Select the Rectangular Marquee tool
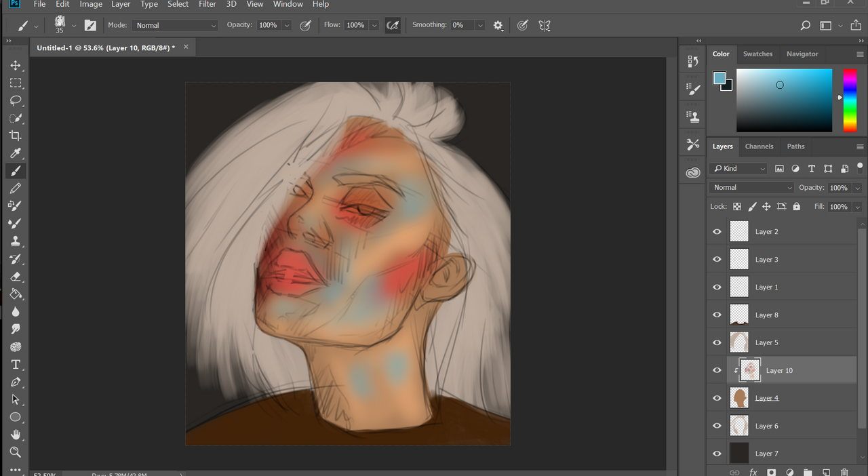The image size is (868, 476). (x=15, y=83)
